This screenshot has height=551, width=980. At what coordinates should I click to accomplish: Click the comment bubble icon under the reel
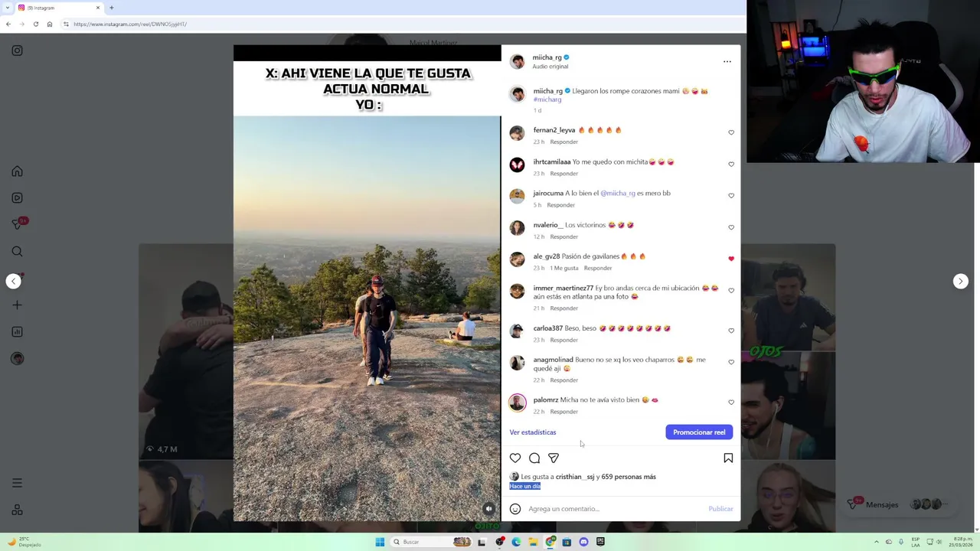tap(534, 458)
